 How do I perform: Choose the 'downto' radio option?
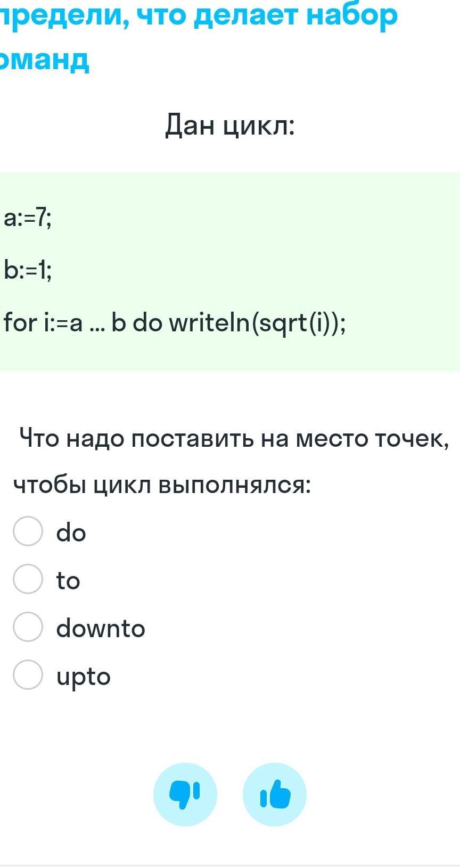click(28, 627)
